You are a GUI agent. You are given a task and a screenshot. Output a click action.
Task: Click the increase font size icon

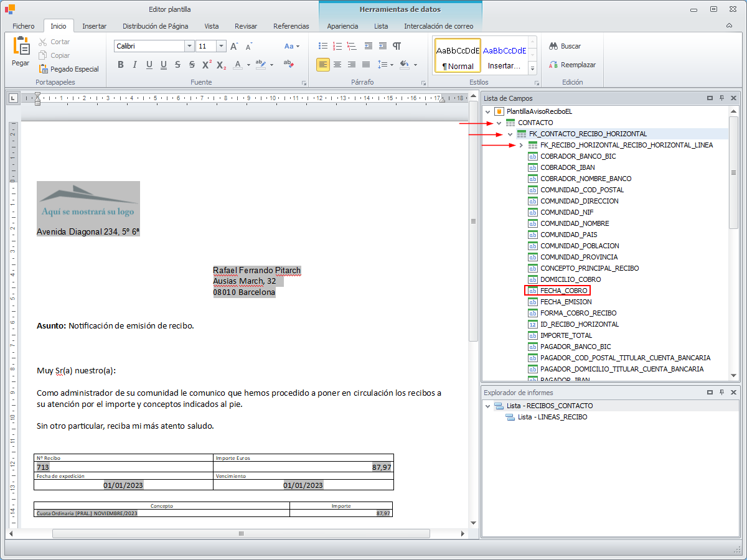click(234, 46)
